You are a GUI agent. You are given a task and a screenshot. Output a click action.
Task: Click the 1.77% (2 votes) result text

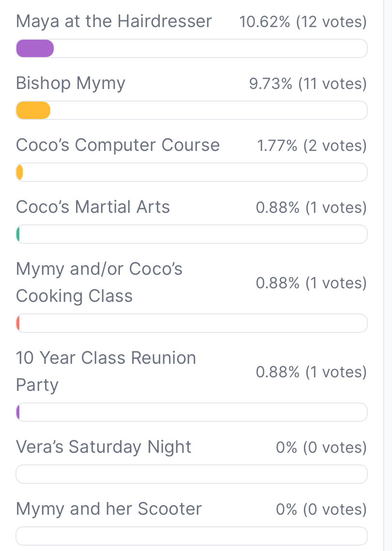pos(312,146)
